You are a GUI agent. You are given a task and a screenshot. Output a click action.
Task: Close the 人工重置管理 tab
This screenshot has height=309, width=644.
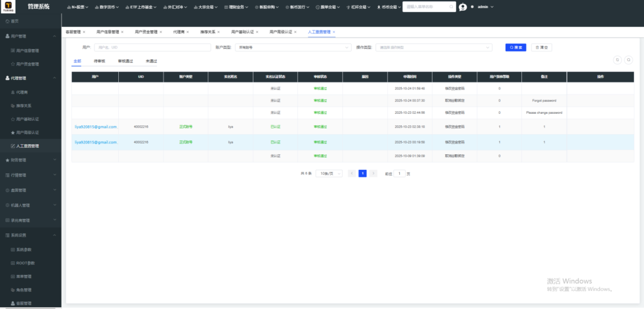[334, 31]
